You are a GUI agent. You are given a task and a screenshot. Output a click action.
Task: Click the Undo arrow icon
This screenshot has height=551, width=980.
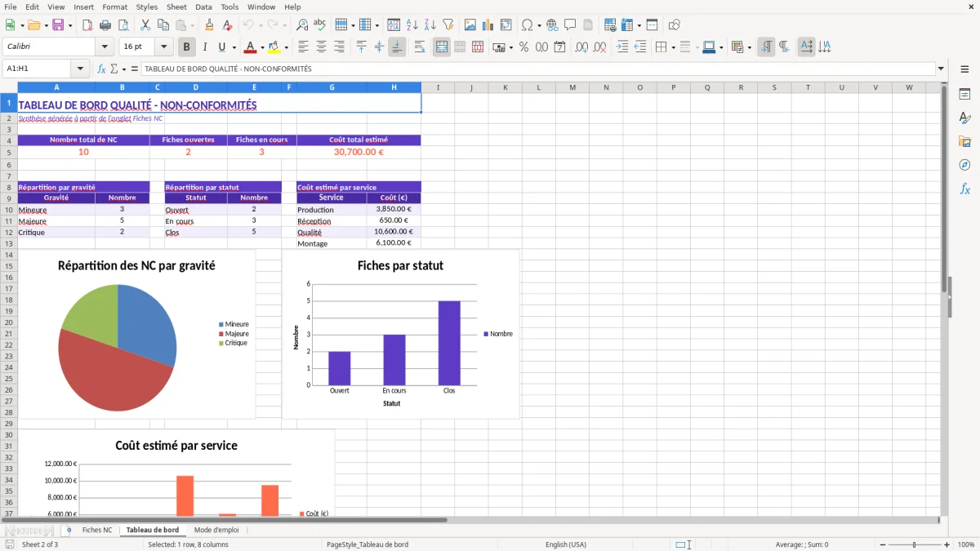[x=248, y=25]
